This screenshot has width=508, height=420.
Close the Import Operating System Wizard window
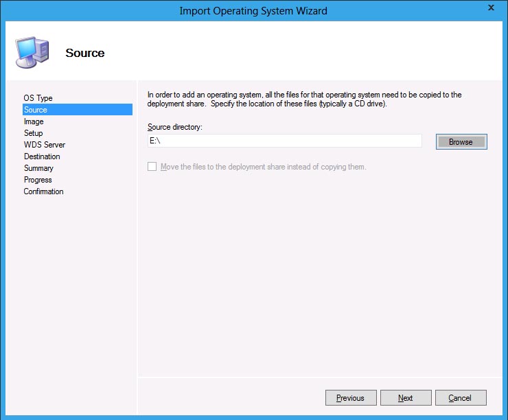coord(491,8)
